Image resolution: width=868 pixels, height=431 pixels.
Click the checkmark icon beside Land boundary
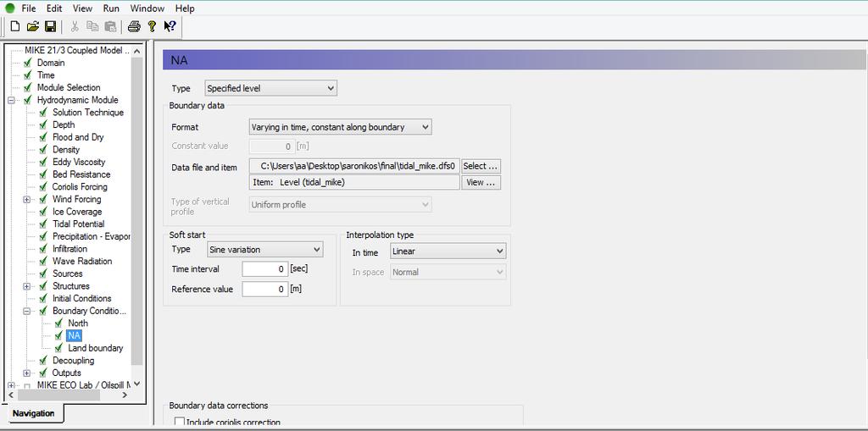(x=58, y=348)
